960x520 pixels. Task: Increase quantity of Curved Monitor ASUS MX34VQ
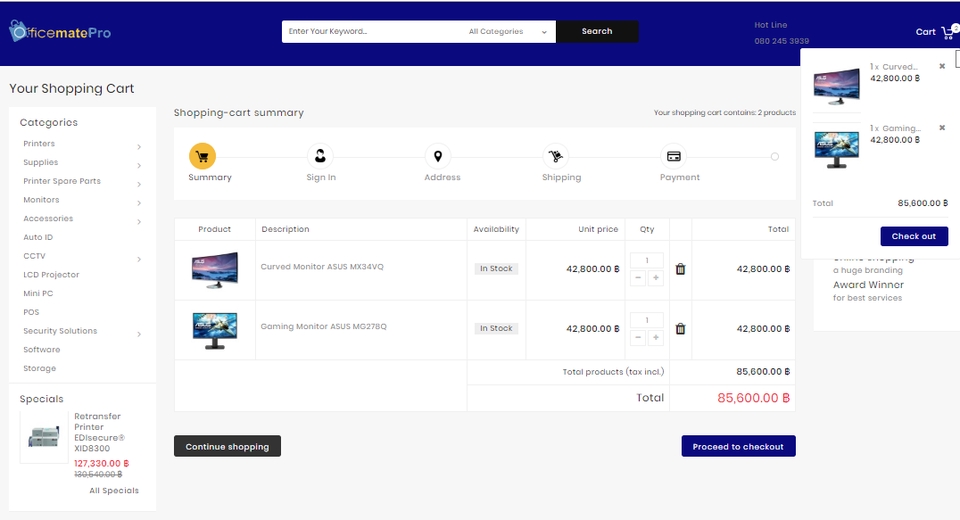click(656, 277)
